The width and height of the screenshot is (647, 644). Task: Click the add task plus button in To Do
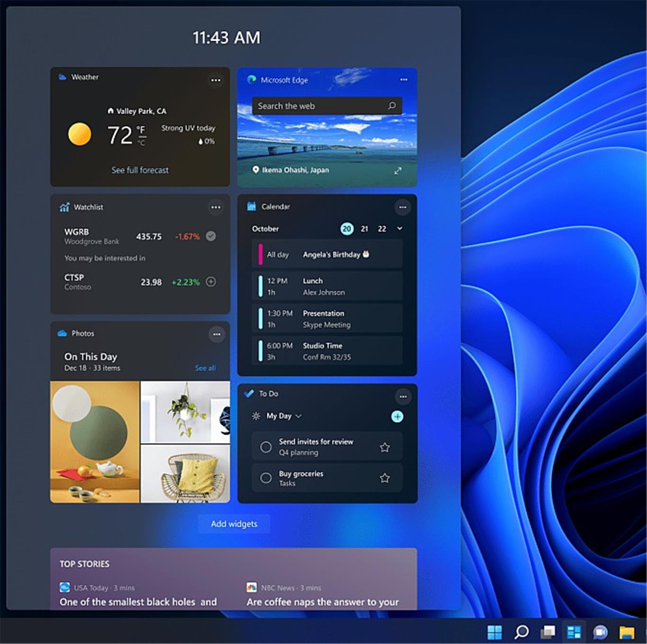click(x=397, y=416)
